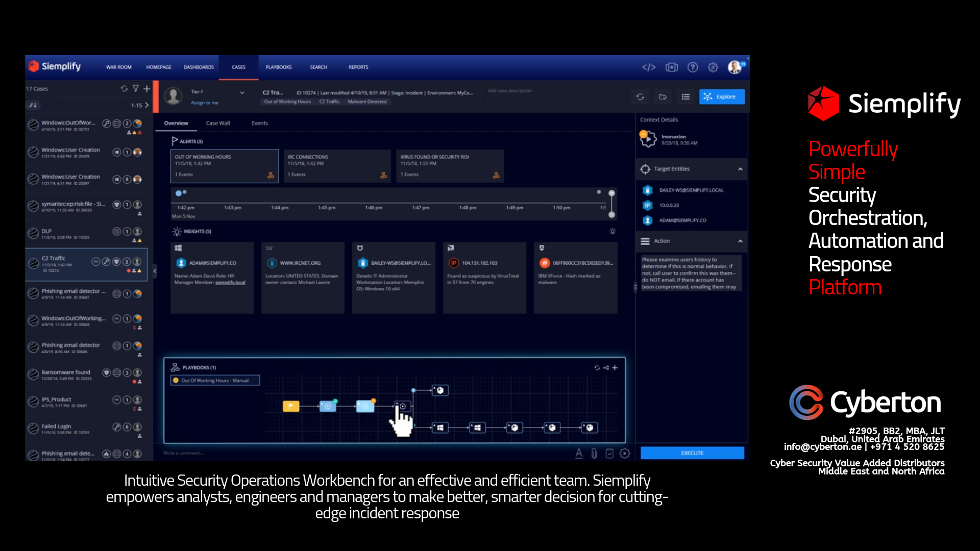Viewport: 980px width, 551px height.
Task: Click the Explore button
Action: pyautogui.click(x=722, y=97)
